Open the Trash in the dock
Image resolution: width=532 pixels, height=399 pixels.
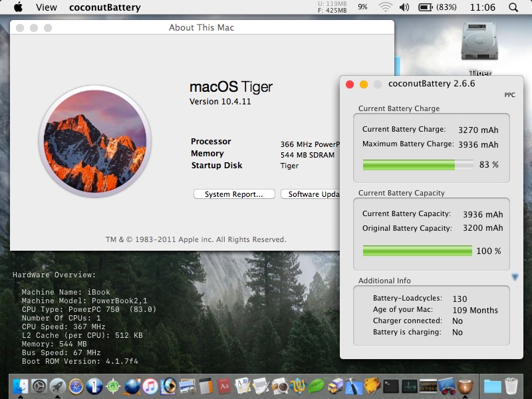click(x=511, y=386)
